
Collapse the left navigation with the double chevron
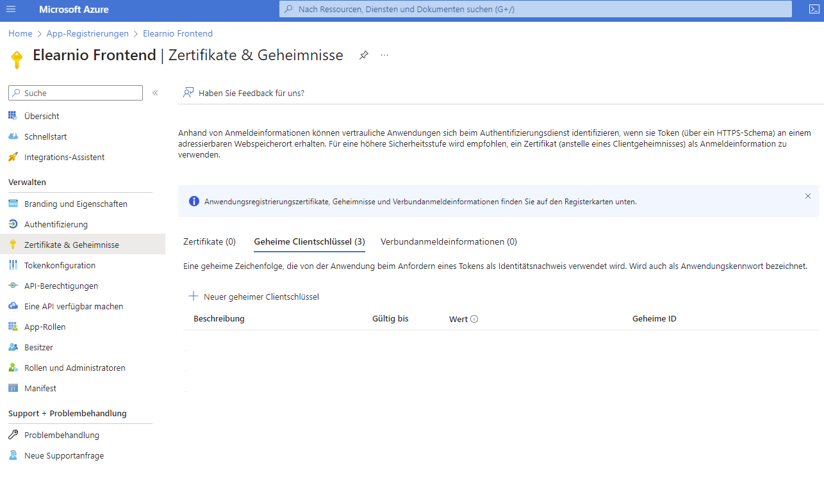(155, 93)
